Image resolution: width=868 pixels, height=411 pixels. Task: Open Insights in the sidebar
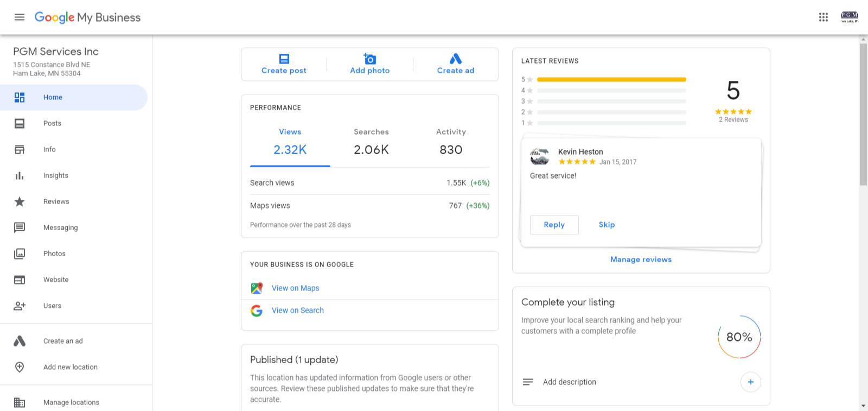pyautogui.click(x=56, y=175)
